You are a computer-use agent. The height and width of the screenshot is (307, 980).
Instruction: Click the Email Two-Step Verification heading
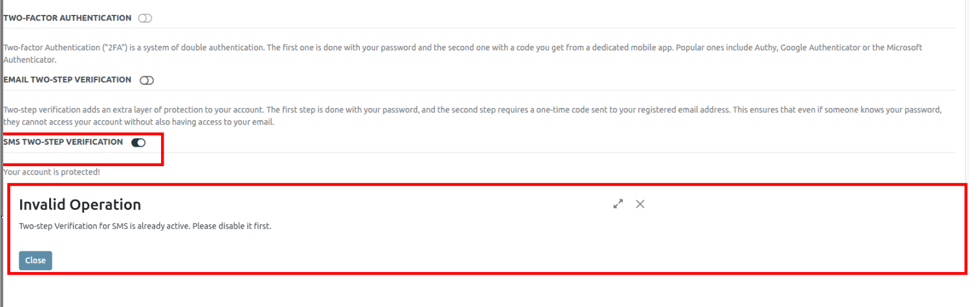click(x=67, y=80)
